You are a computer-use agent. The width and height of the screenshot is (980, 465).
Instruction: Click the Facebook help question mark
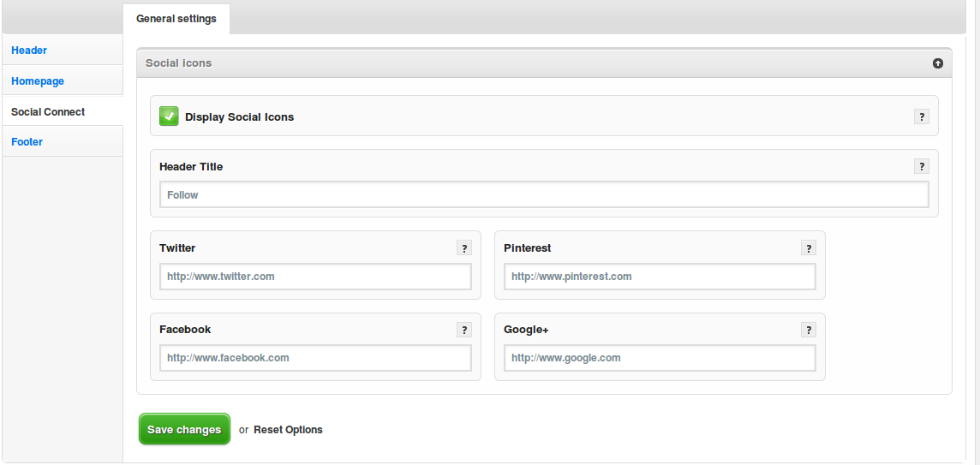pyautogui.click(x=464, y=330)
